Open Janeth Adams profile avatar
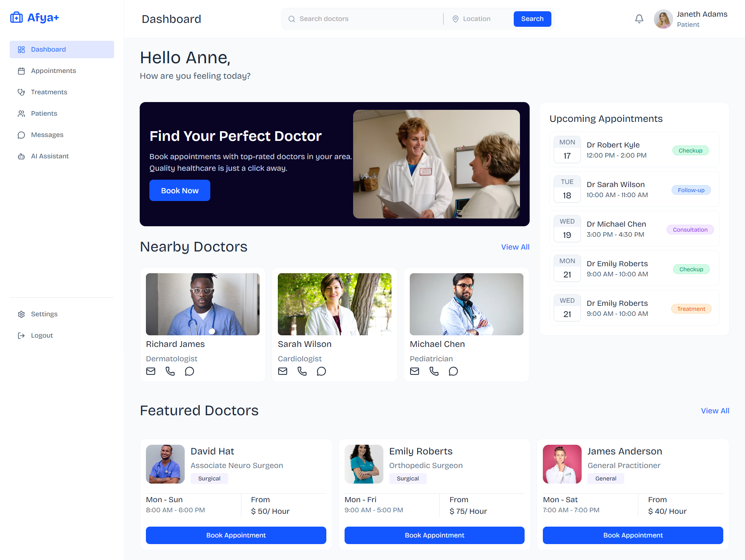This screenshot has width=745, height=560. click(x=663, y=19)
